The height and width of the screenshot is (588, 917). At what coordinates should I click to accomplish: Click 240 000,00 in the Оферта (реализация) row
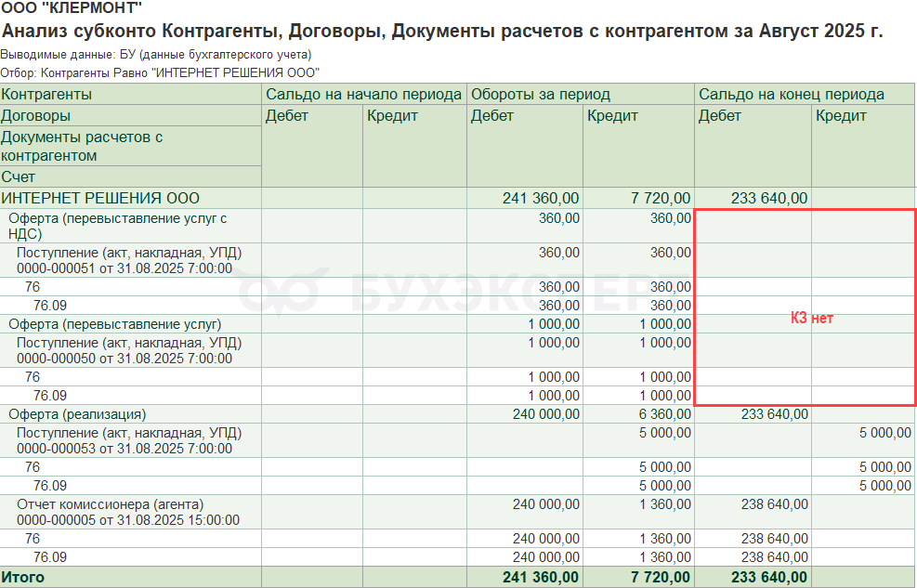pos(546,414)
